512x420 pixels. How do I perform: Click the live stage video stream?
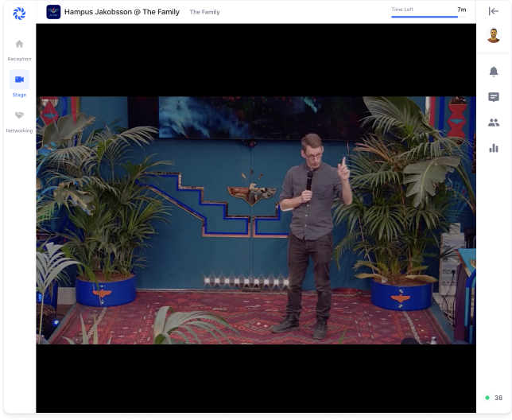click(x=255, y=220)
